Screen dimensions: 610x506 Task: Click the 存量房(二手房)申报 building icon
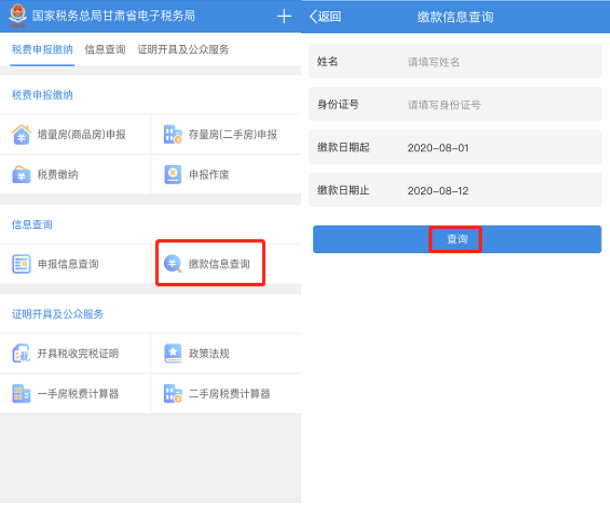(173, 135)
